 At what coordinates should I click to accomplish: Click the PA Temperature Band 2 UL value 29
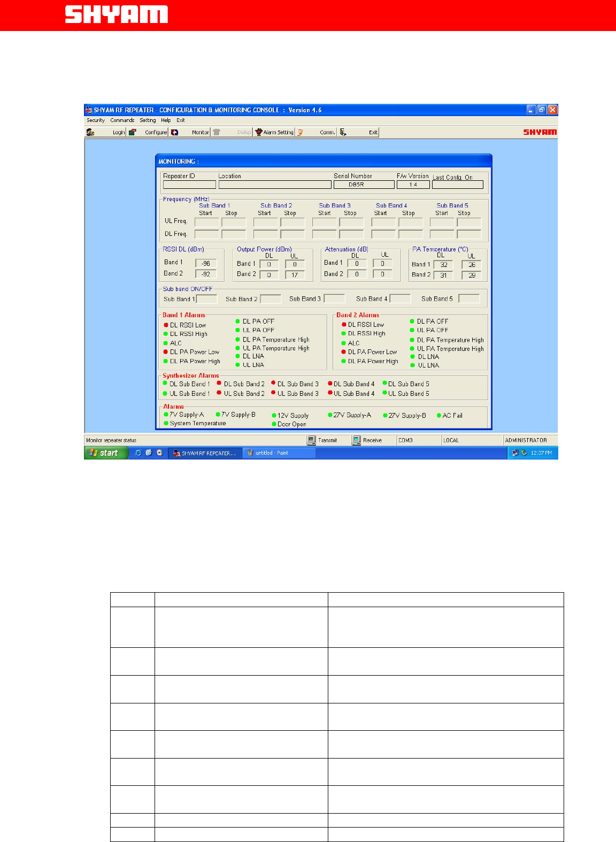472,275
